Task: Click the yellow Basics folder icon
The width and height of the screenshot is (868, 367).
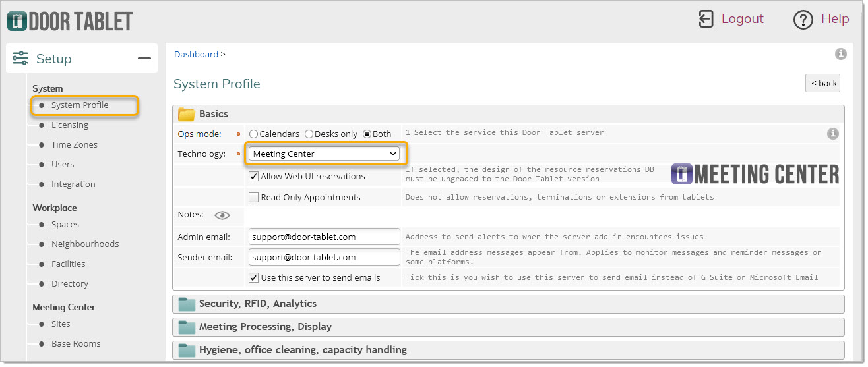Action: pyautogui.click(x=187, y=115)
